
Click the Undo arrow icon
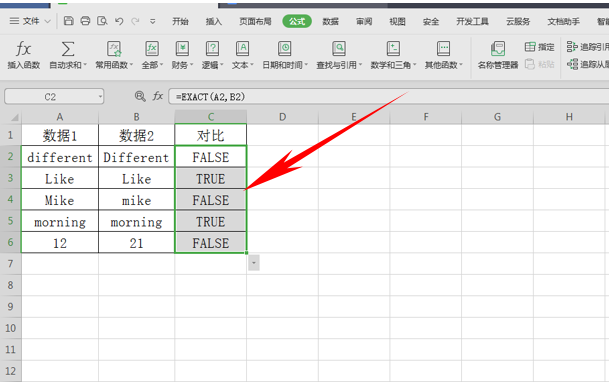[x=119, y=21]
